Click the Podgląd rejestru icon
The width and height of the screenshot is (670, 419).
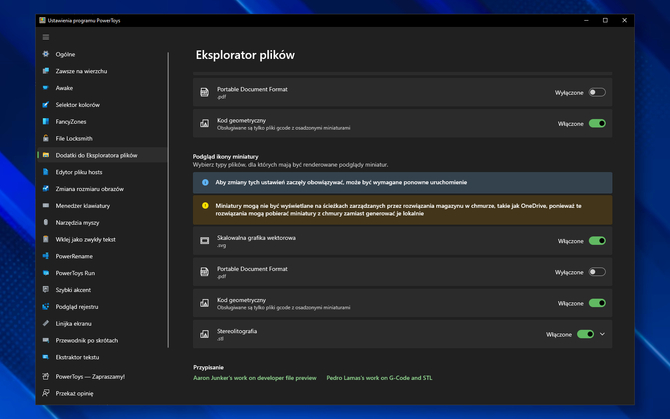[46, 307]
